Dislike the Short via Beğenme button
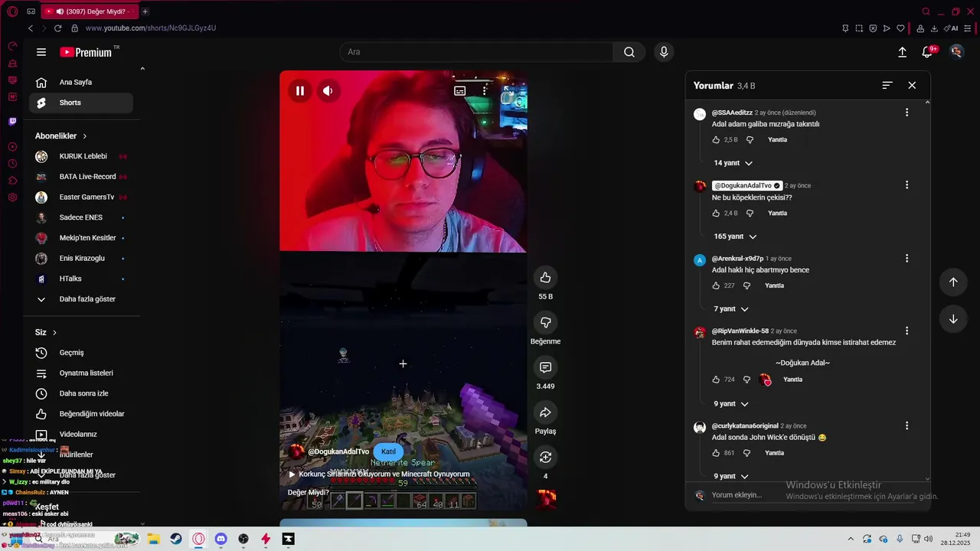The image size is (980, 551). point(545,322)
